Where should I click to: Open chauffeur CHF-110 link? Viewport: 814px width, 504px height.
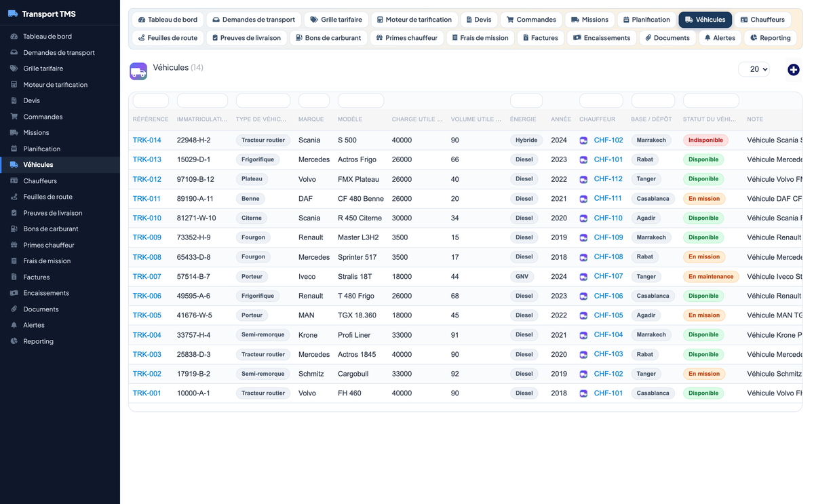tap(608, 218)
